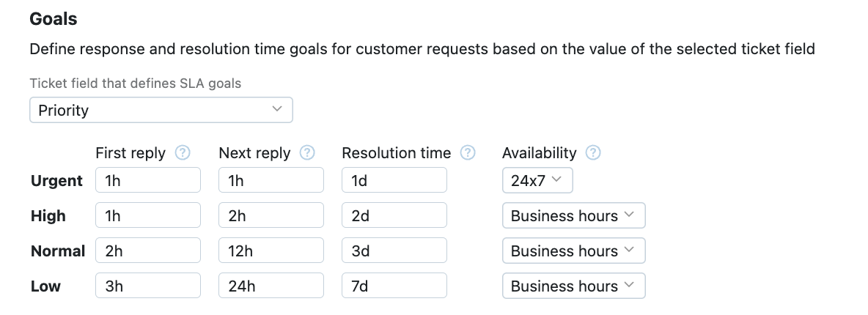Focus the Urgent Resolution time field
Screen dimensions: 868x315
(x=394, y=181)
